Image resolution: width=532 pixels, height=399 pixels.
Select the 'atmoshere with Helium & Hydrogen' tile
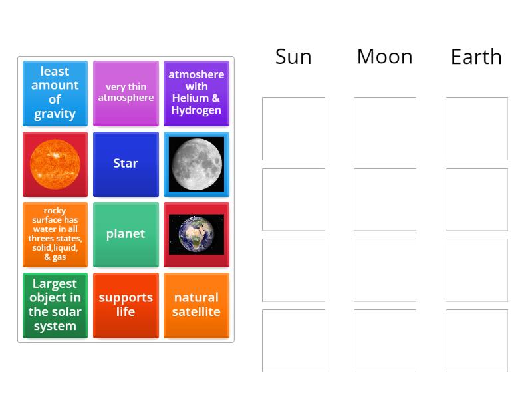(196, 93)
